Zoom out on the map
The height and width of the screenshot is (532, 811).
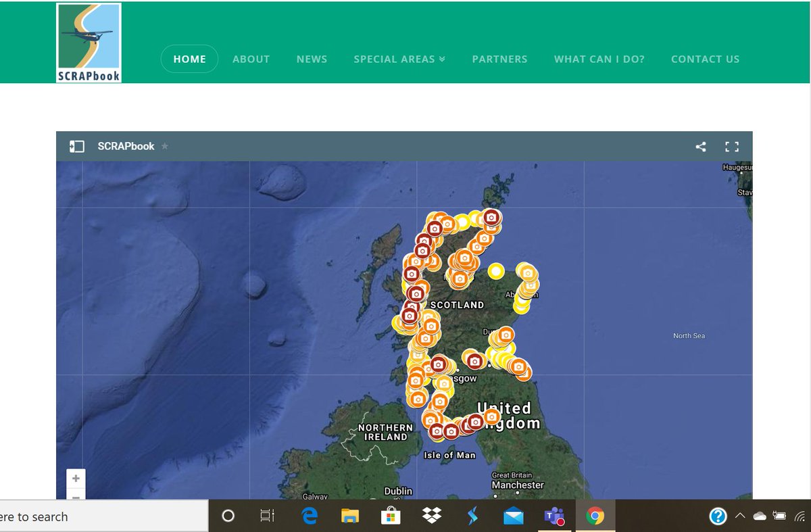click(x=75, y=498)
